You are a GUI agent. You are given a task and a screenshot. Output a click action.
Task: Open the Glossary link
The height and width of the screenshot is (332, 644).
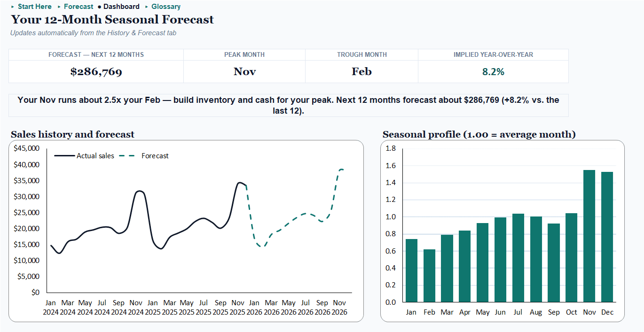tap(166, 7)
